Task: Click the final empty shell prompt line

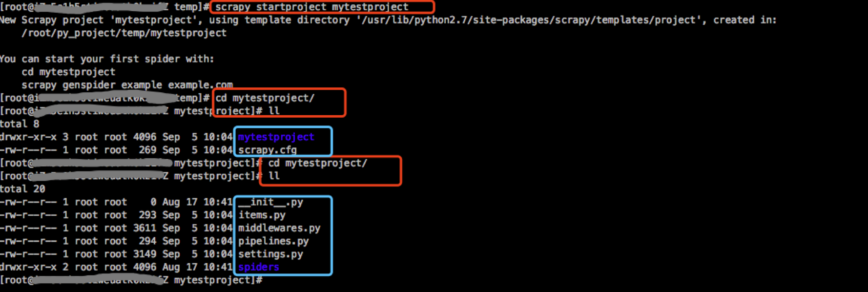Action: [x=131, y=280]
